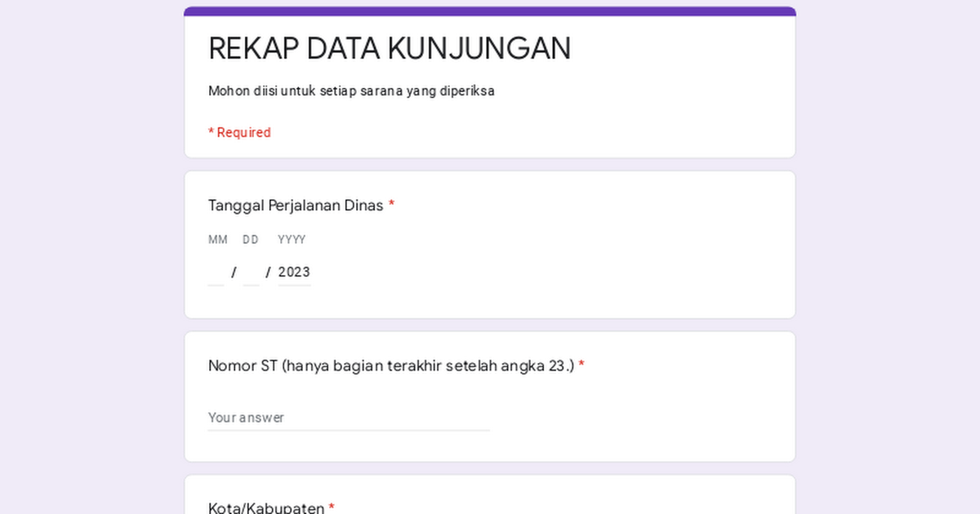Select the form description text below the title
980x514 pixels.
(351, 91)
